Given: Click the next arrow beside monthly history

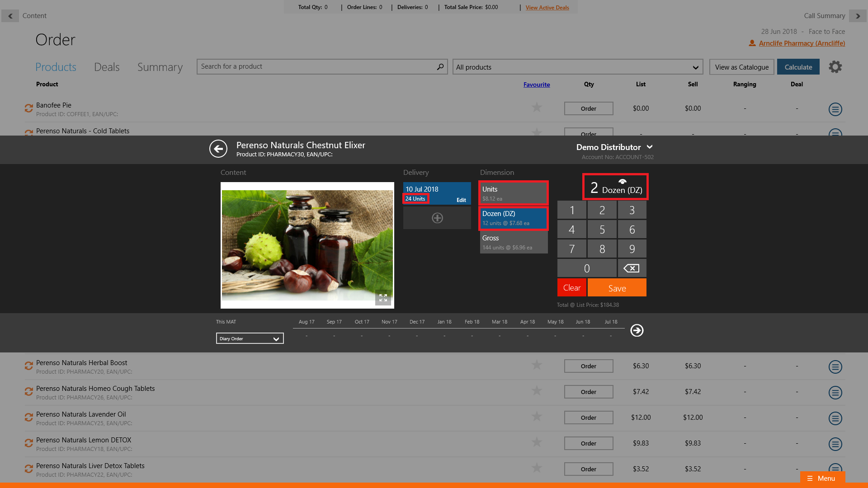Looking at the screenshot, I should [x=637, y=330].
